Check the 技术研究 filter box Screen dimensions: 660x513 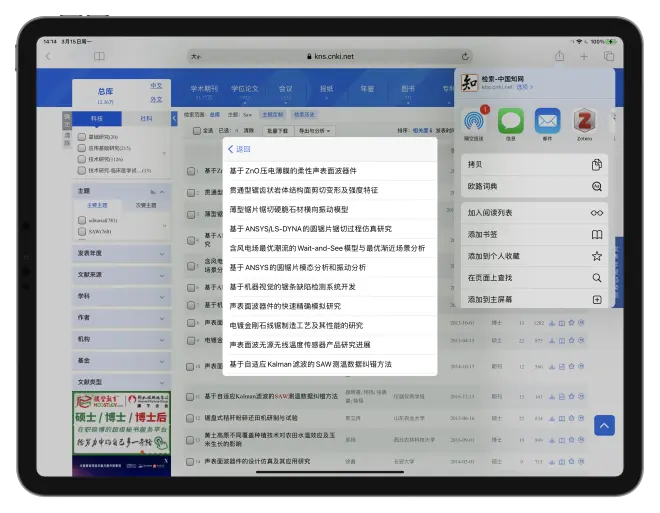click(82, 159)
